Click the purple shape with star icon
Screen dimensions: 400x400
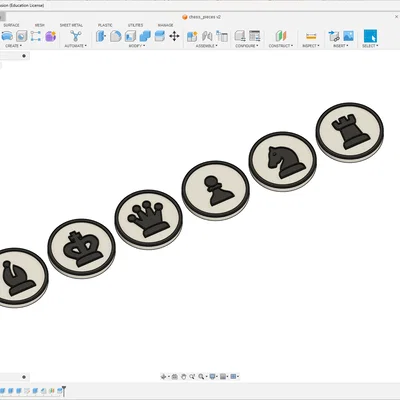tap(51, 36)
